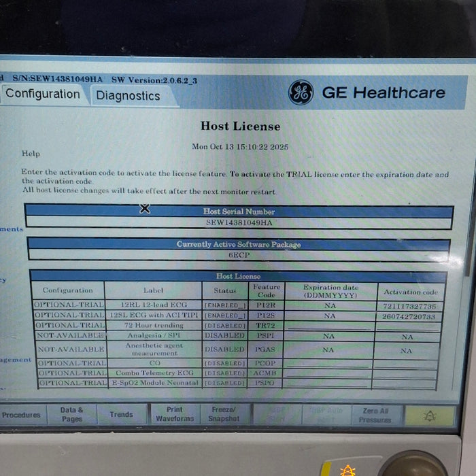Open the Help link
The width and height of the screenshot is (476, 476).
pos(31,154)
